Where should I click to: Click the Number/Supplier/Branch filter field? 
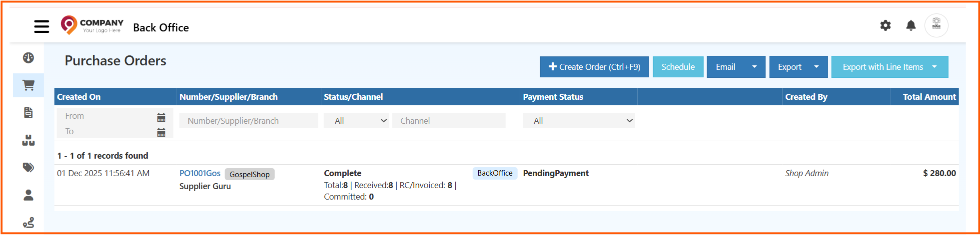[x=248, y=121]
